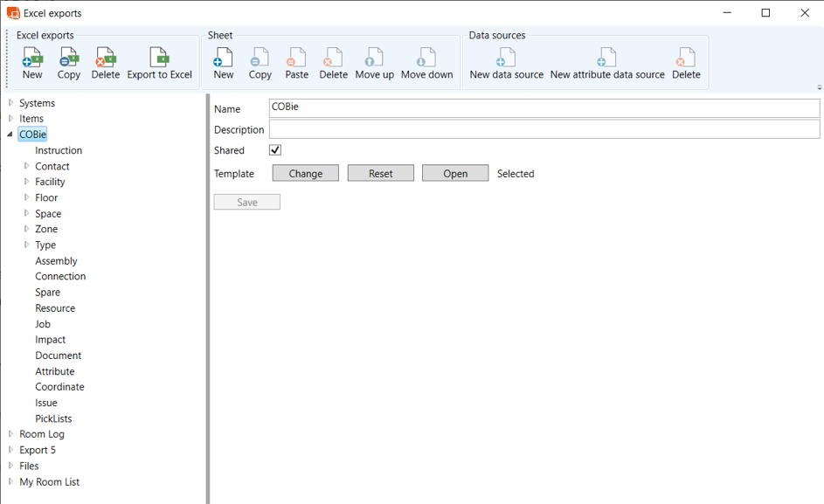This screenshot has height=504, width=824.
Task: Expand the Facility sheet node
Action: tap(26, 182)
